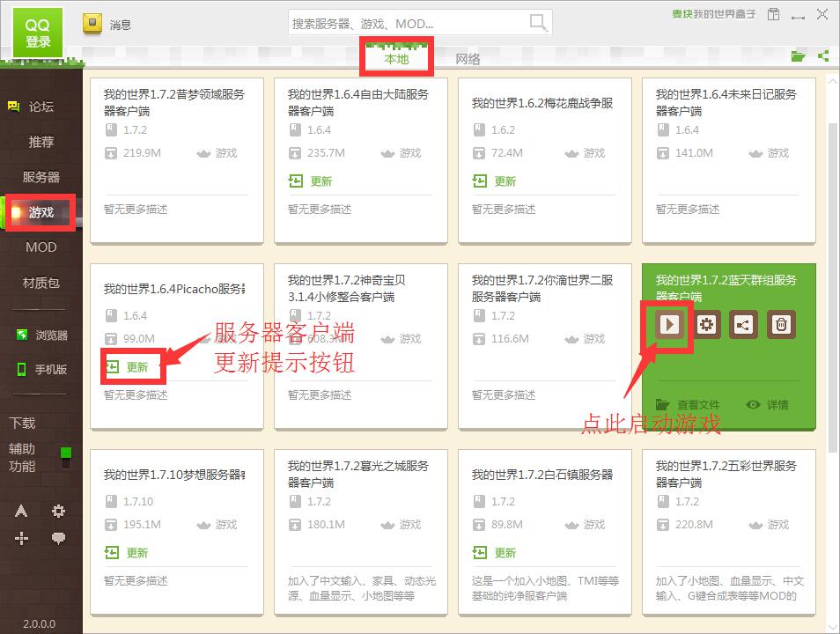Click 详情 eye link on green card

767,405
